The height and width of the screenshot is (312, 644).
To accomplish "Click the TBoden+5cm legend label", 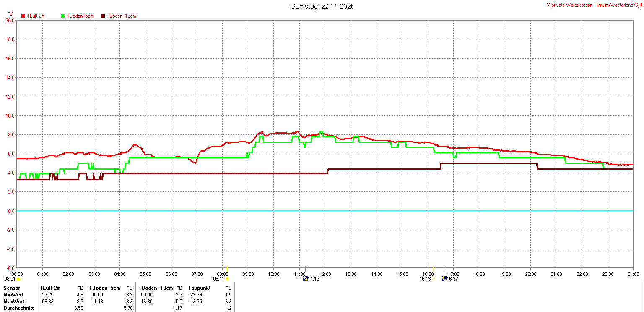I will [80, 16].
